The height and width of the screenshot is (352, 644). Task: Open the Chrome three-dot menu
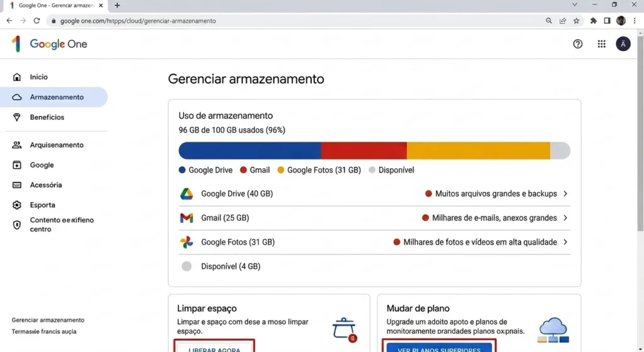[635, 21]
